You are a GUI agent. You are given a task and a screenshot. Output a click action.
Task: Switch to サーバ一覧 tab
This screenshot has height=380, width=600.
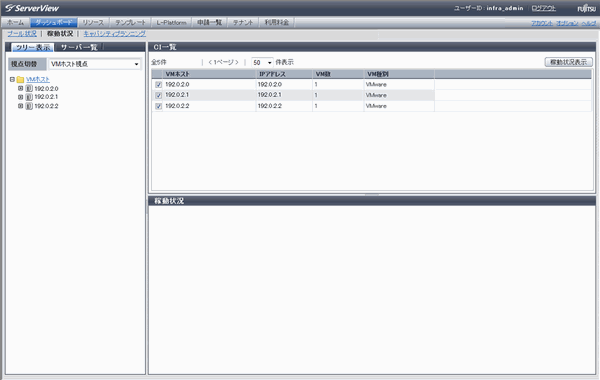(x=79, y=47)
